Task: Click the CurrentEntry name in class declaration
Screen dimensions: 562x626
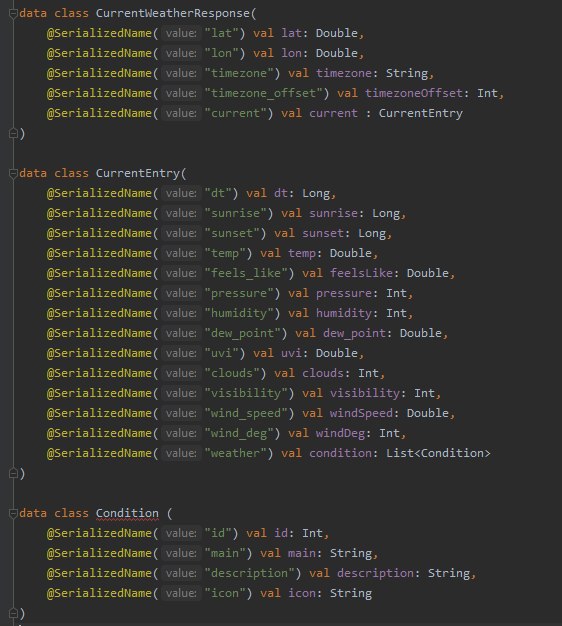Action: [x=138, y=173]
